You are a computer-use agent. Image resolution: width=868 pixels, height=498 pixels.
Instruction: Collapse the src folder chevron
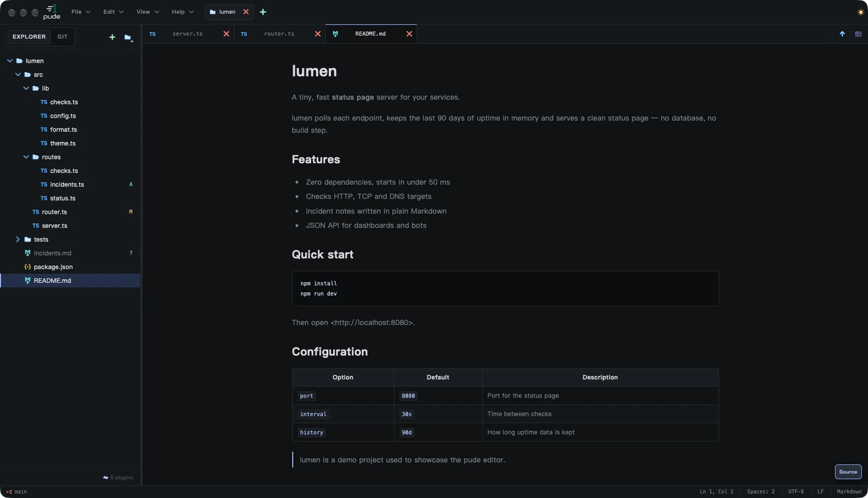click(x=18, y=75)
